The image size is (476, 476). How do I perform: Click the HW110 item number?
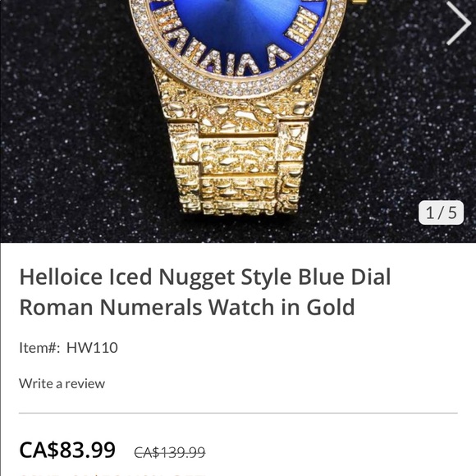(x=92, y=348)
